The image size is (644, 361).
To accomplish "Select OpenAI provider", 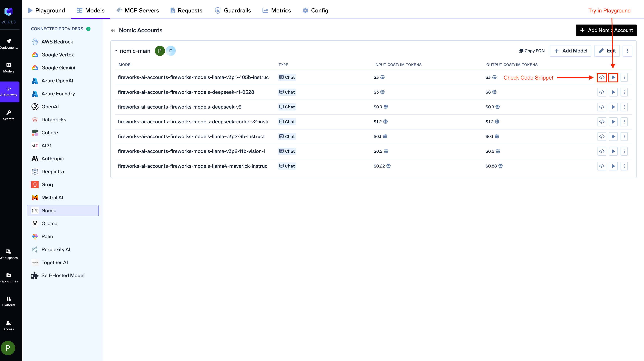I will (63, 107).
